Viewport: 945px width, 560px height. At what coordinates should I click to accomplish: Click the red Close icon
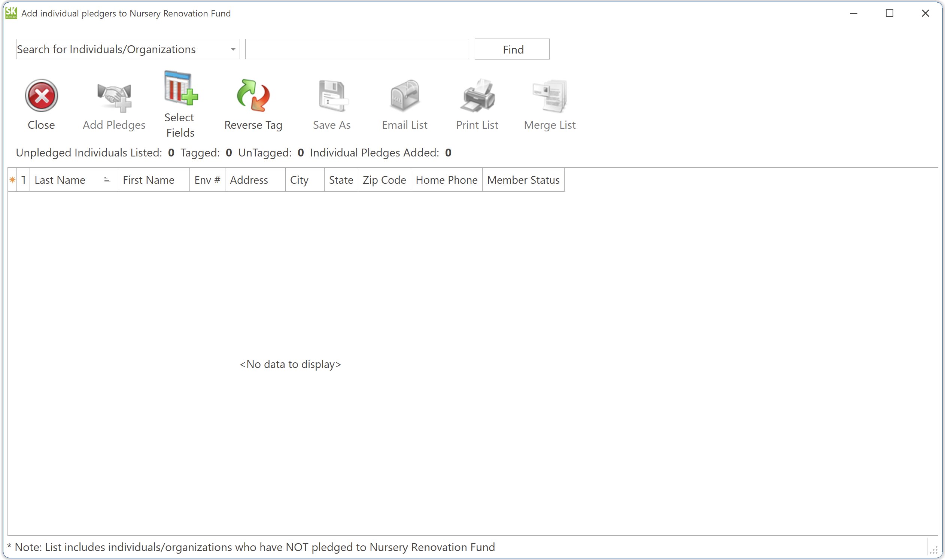(x=41, y=96)
